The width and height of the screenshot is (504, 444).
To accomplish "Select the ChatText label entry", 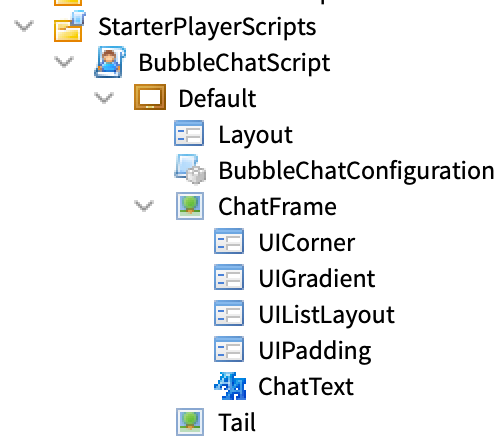I will [x=306, y=386].
